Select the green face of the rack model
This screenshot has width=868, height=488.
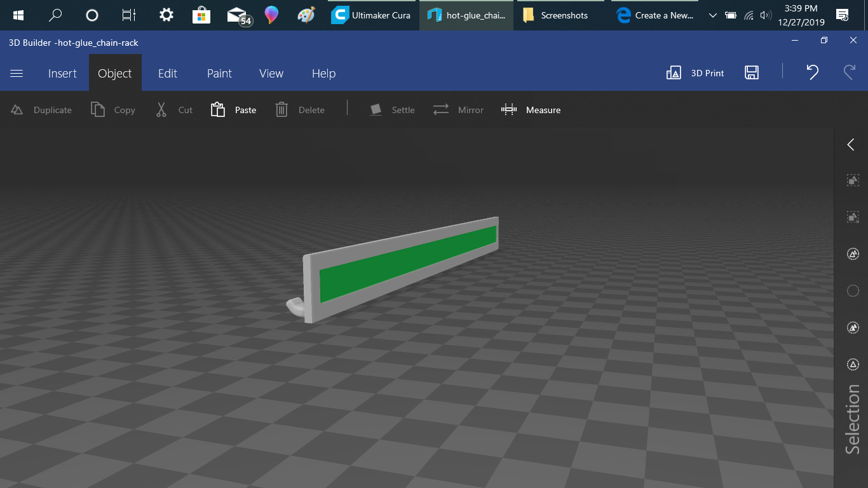pyautogui.click(x=407, y=264)
